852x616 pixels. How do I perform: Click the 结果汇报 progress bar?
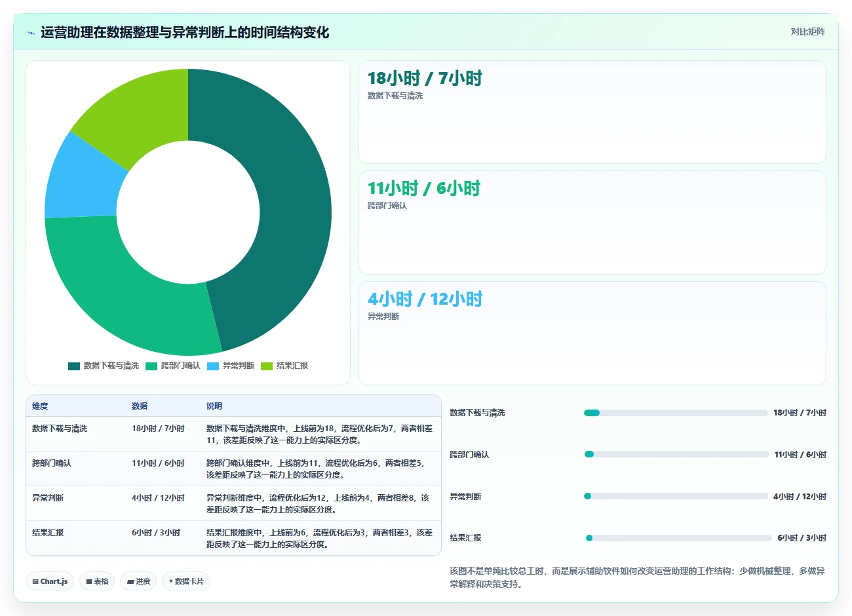tap(678, 538)
